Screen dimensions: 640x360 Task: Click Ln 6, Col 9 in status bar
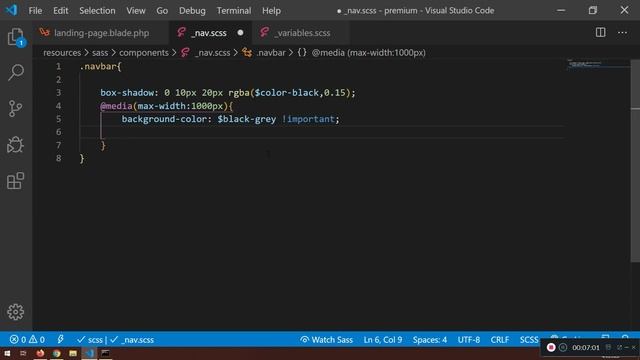coord(382,340)
